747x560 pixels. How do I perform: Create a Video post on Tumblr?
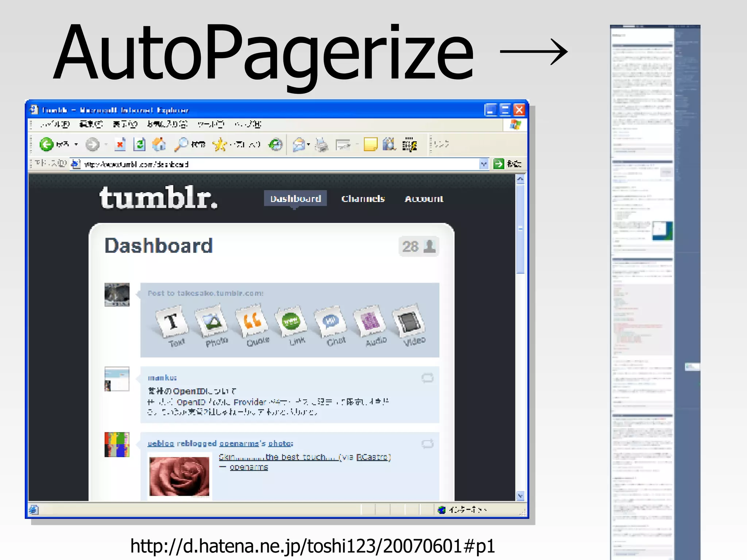click(x=410, y=325)
